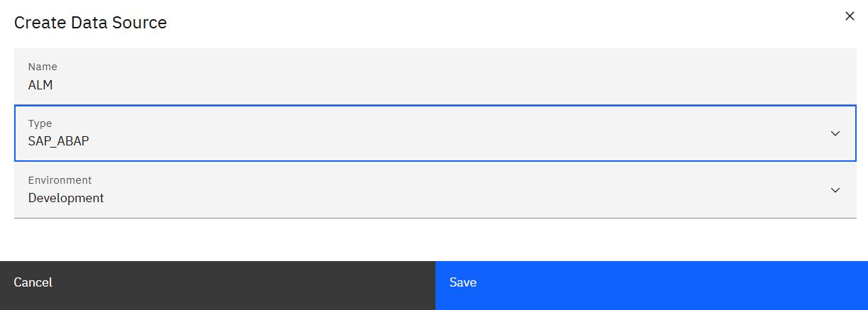Close the Create Data Source dialog
This screenshot has width=868, height=310.
pos(850,16)
